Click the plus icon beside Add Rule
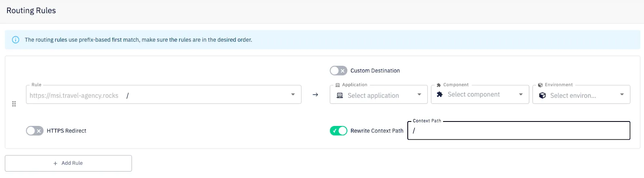Viewport: 644px width, 178px height. click(x=55, y=163)
